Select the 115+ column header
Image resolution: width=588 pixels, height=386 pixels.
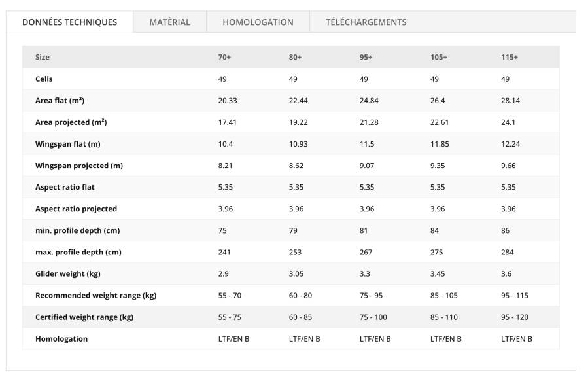[510, 57]
